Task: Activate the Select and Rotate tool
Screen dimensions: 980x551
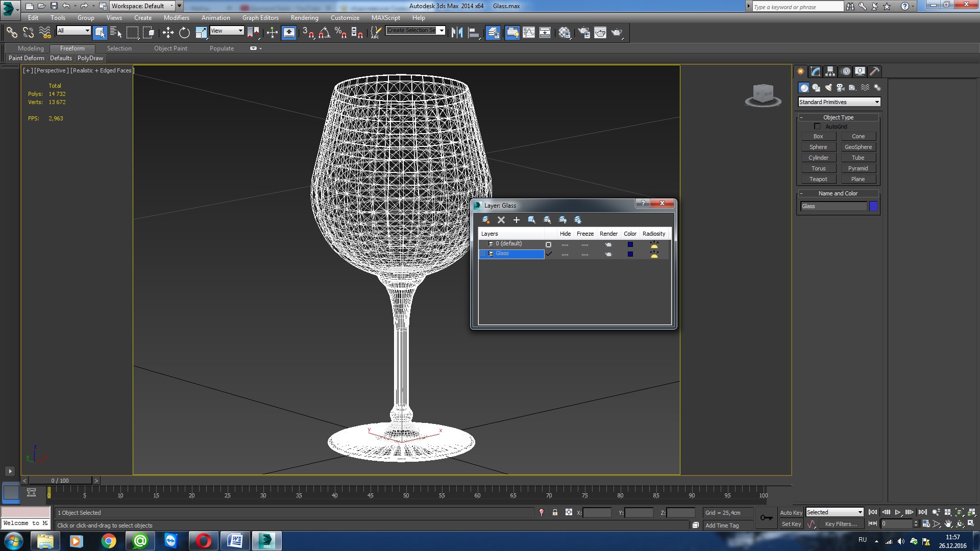Action: tap(184, 33)
